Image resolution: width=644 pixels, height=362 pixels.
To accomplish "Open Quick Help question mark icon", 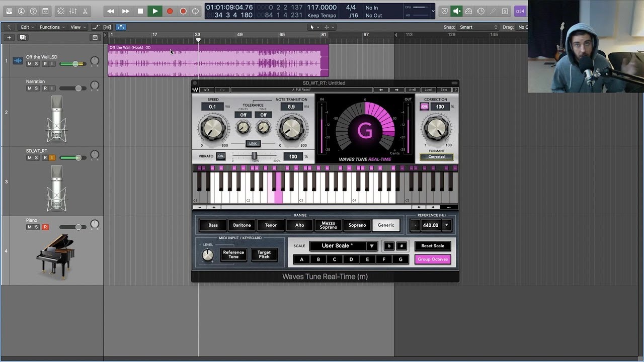I will coord(33,11).
